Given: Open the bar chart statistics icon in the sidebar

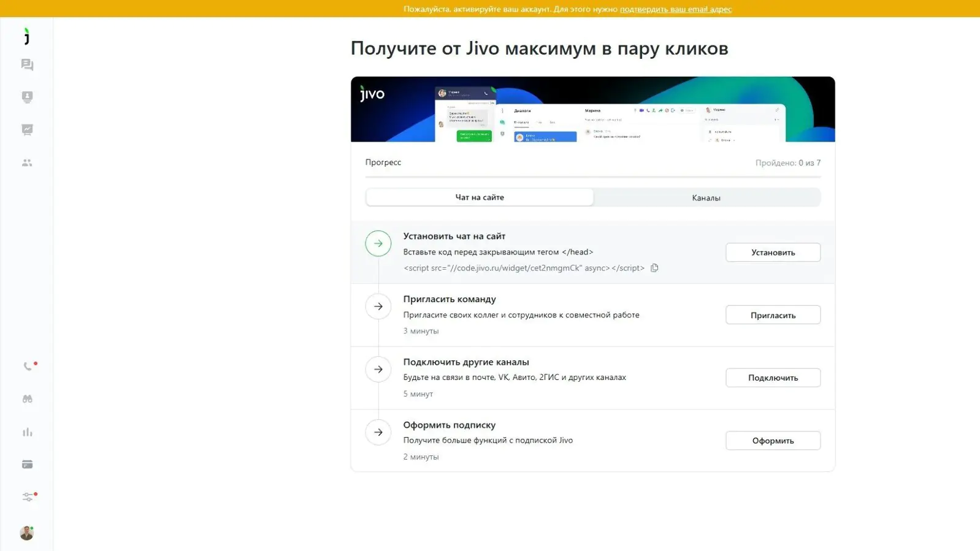Looking at the screenshot, I should tap(27, 432).
